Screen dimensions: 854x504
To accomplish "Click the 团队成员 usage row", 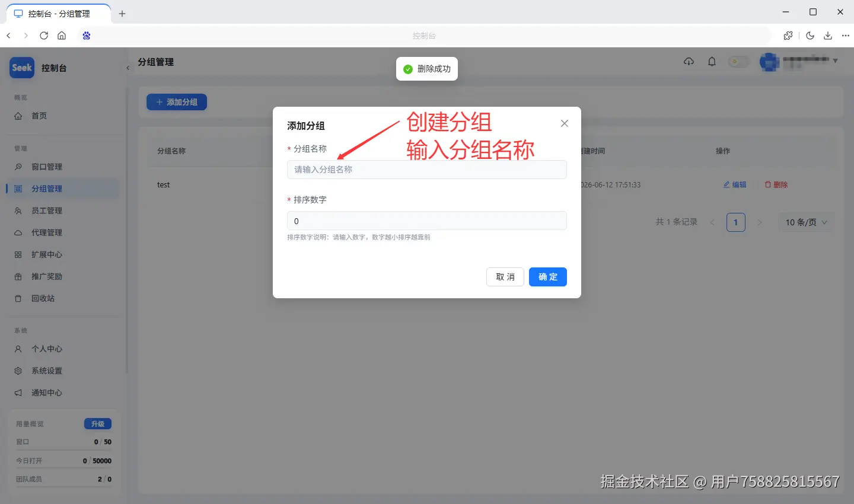I will tap(63, 479).
